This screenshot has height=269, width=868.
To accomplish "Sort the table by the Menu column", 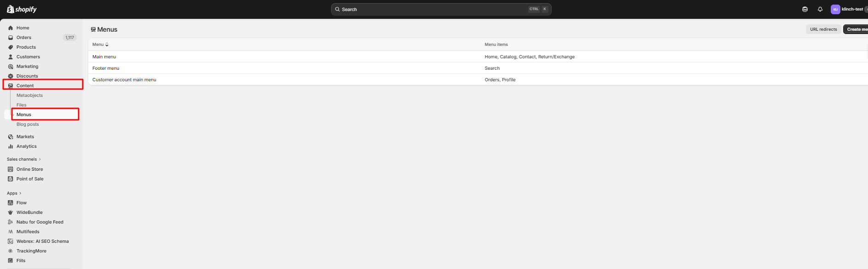I will coord(100,45).
